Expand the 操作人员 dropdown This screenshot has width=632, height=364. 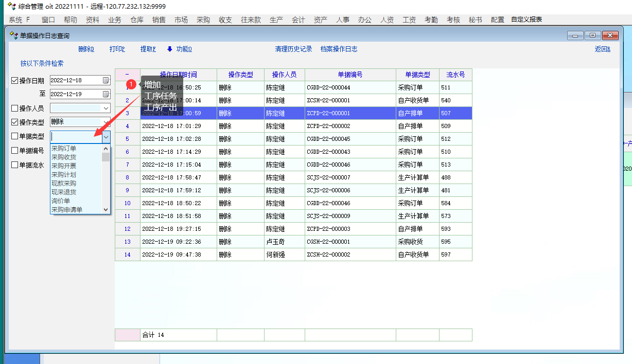tap(106, 108)
